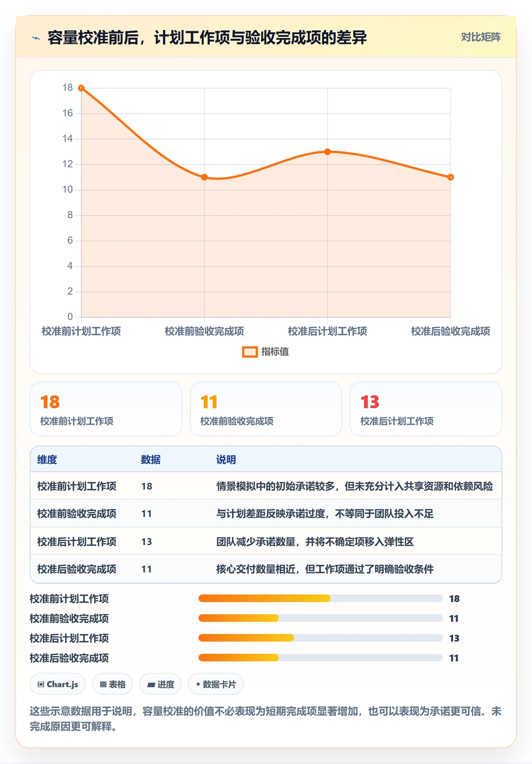Click the value 18 beside the progress bar
532x764 pixels.
coord(454,599)
